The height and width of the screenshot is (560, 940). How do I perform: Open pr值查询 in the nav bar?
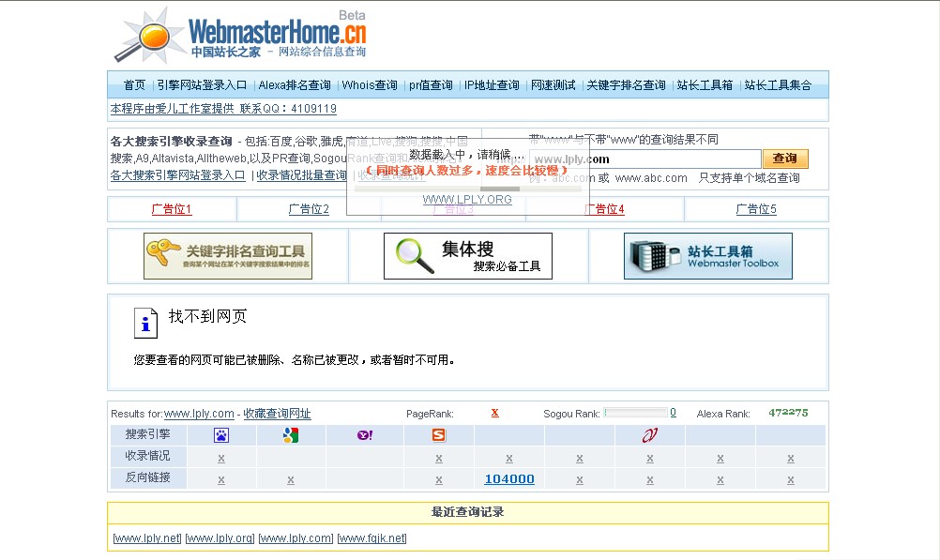point(431,85)
